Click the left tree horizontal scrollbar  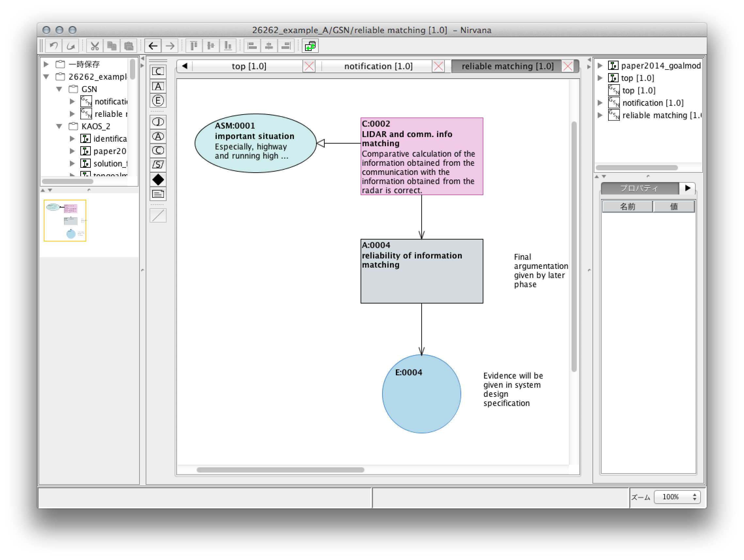point(67,181)
